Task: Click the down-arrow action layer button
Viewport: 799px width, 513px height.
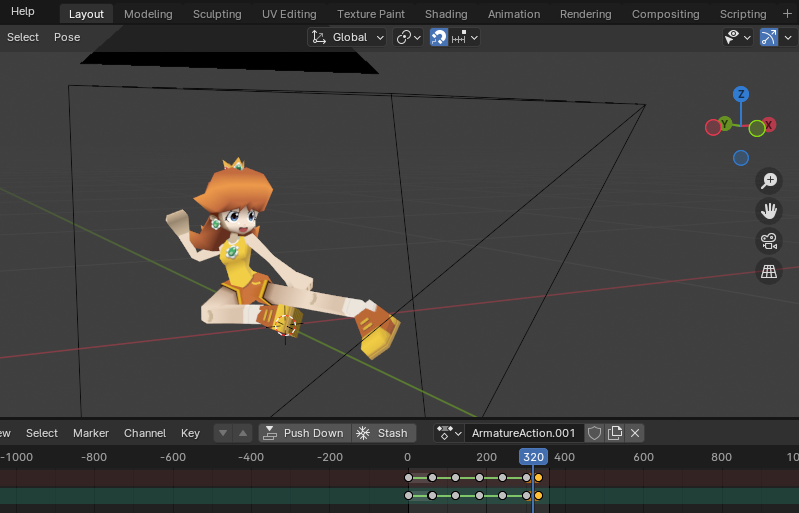Action: (x=223, y=433)
